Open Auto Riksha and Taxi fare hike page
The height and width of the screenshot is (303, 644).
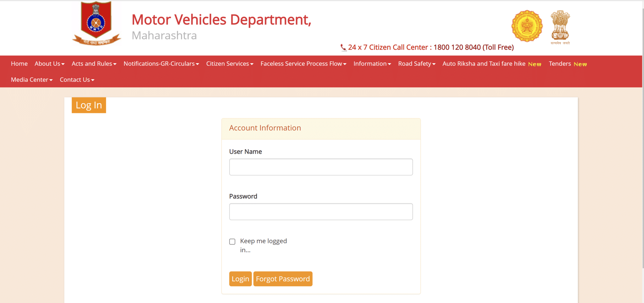(x=484, y=64)
